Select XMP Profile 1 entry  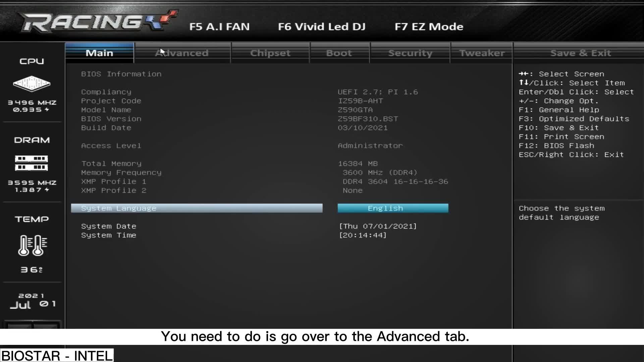coord(114,181)
